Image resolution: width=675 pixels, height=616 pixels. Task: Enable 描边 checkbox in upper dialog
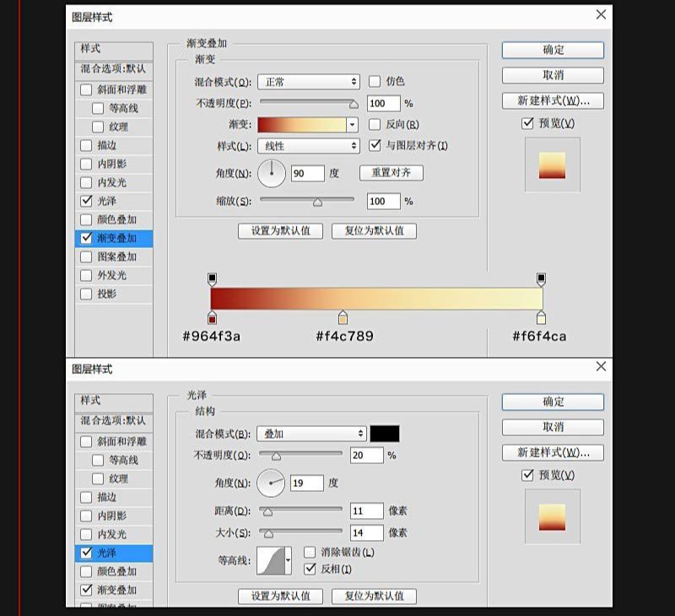86,145
